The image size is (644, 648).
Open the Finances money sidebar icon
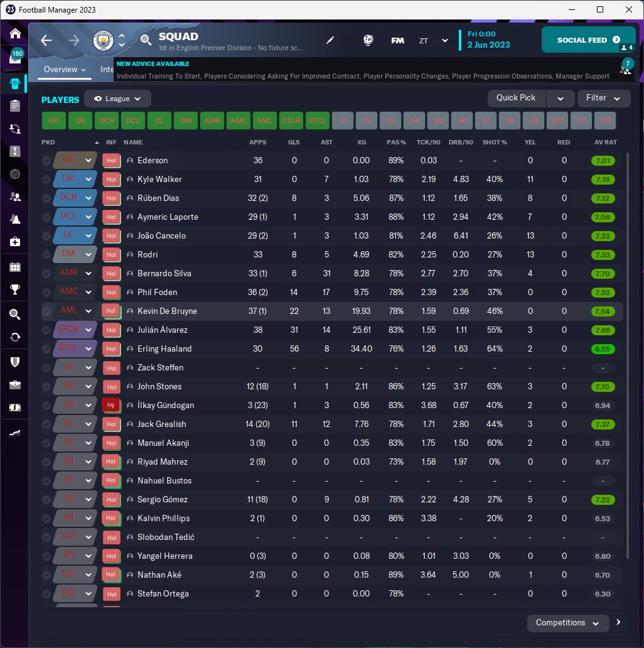click(x=15, y=408)
